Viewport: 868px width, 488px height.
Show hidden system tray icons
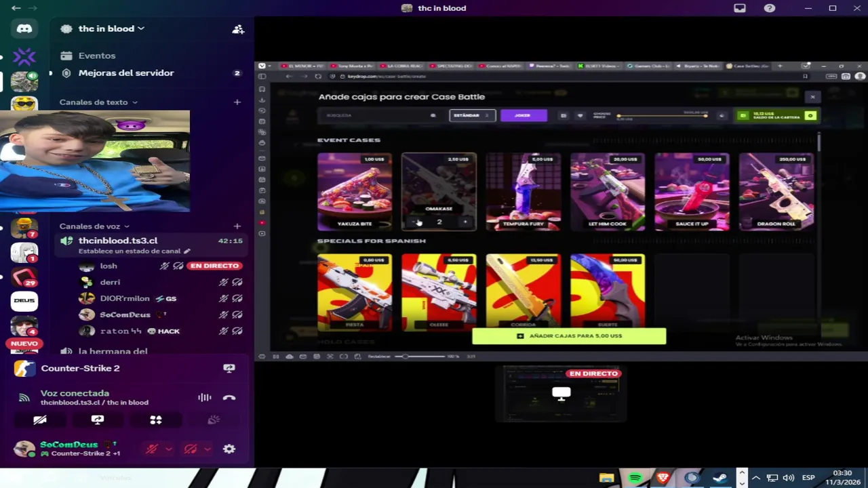756,478
